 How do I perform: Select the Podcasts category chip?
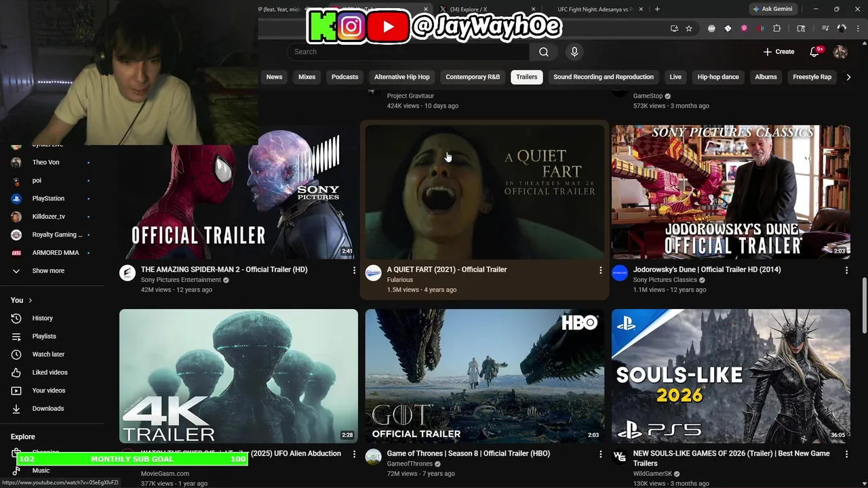[344, 77]
